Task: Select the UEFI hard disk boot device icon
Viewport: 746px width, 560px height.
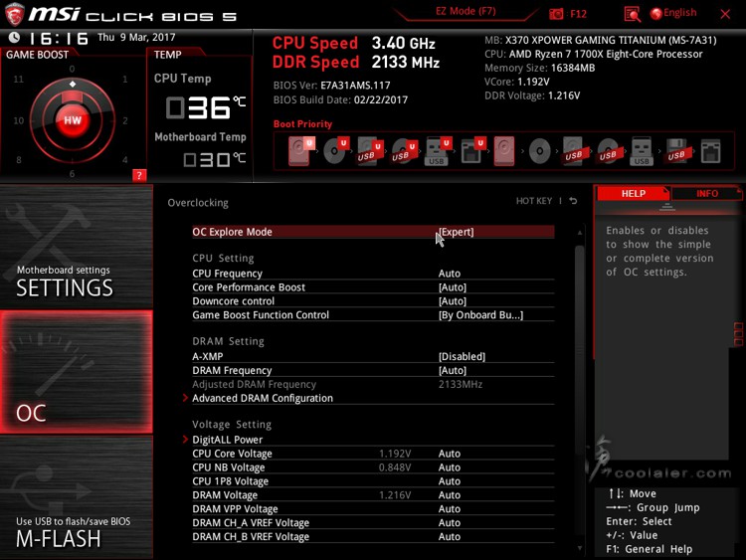Action: [300, 151]
